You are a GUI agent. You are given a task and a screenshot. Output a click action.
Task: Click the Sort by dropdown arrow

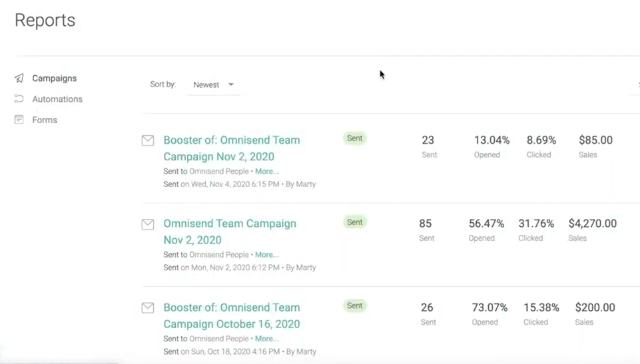click(231, 85)
